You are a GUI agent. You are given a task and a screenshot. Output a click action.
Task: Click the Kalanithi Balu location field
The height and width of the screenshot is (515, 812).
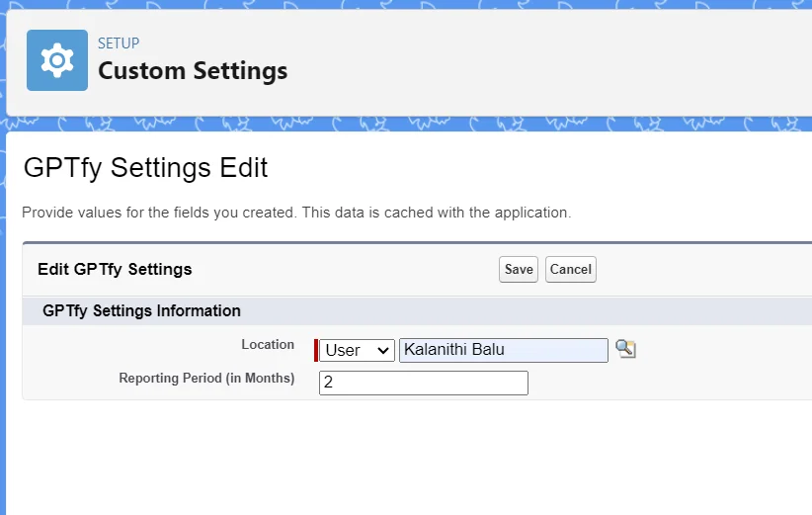tap(503, 350)
